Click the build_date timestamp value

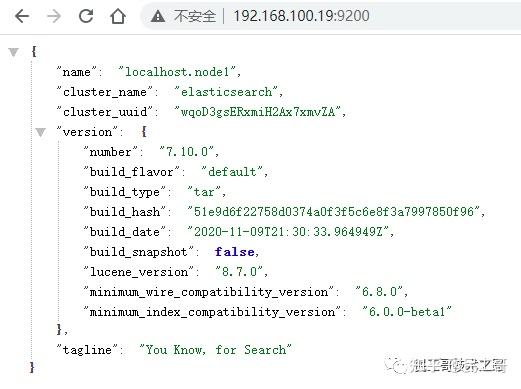tap(288, 232)
